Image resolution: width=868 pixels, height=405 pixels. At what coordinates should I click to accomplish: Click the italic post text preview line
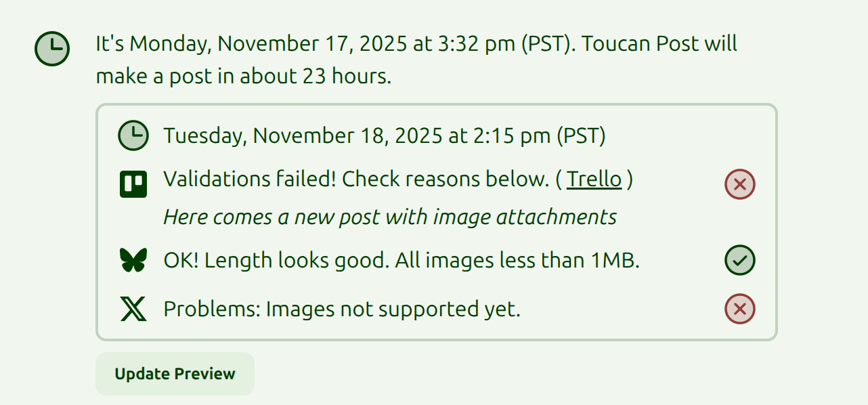point(389,216)
